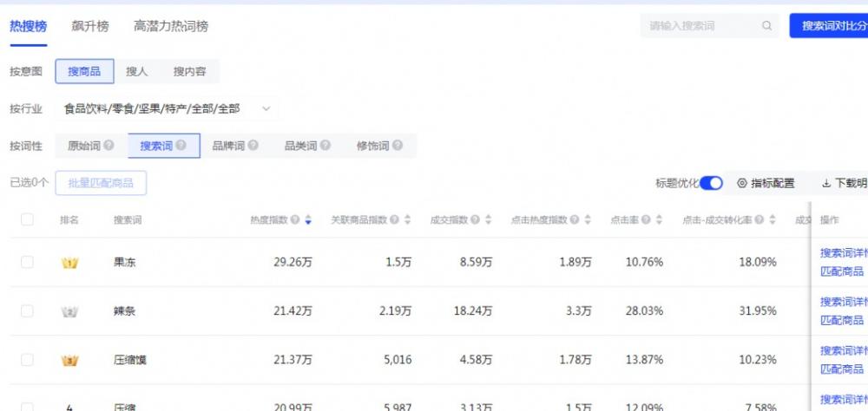868x411 pixels.
Task: Click 成交指数 value 18.24万
Action: tap(473, 311)
